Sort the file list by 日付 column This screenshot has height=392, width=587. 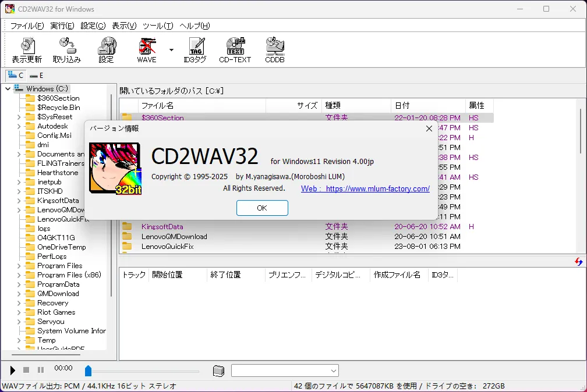click(428, 105)
